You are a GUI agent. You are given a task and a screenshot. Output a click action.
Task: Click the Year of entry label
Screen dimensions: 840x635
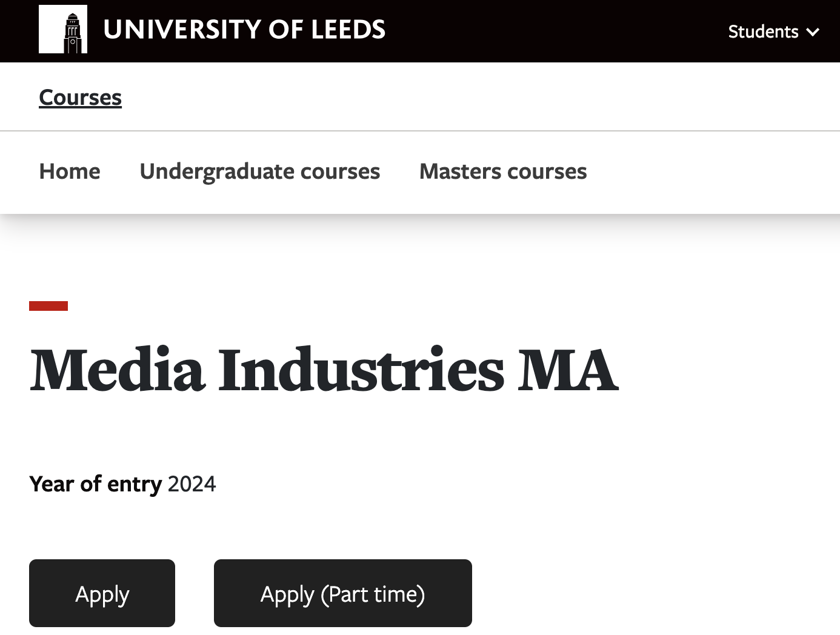point(96,484)
